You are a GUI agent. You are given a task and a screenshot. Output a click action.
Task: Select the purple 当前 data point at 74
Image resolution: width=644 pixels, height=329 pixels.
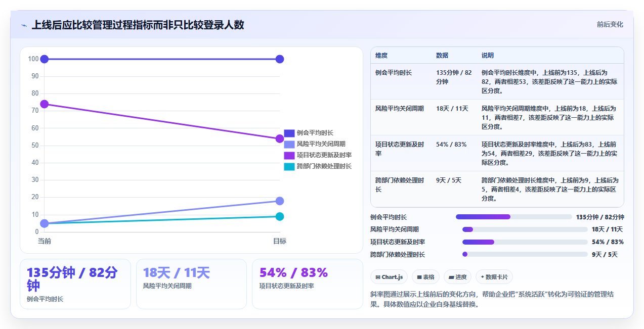click(x=44, y=104)
